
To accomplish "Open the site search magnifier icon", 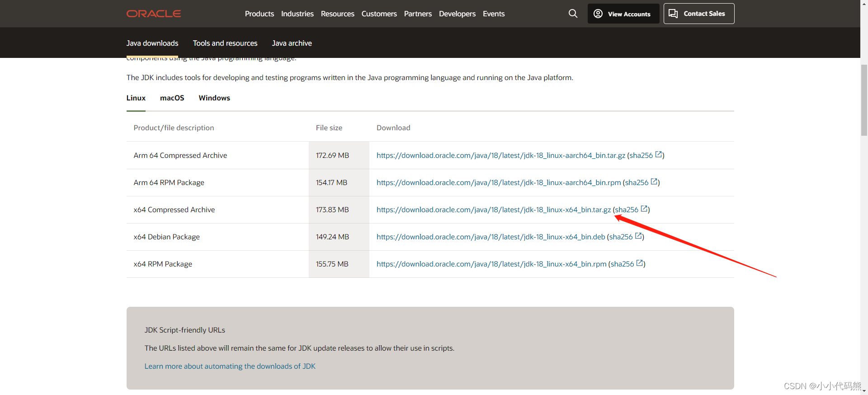I will tap(573, 14).
